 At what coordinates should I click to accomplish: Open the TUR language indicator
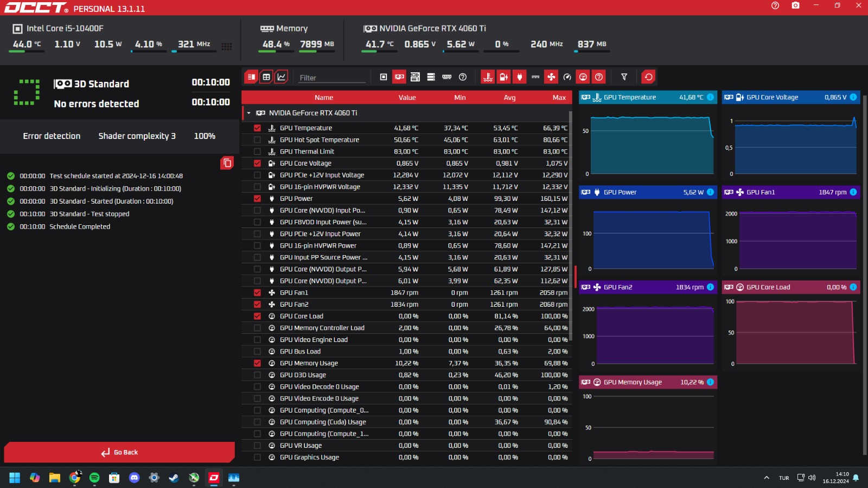784,478
